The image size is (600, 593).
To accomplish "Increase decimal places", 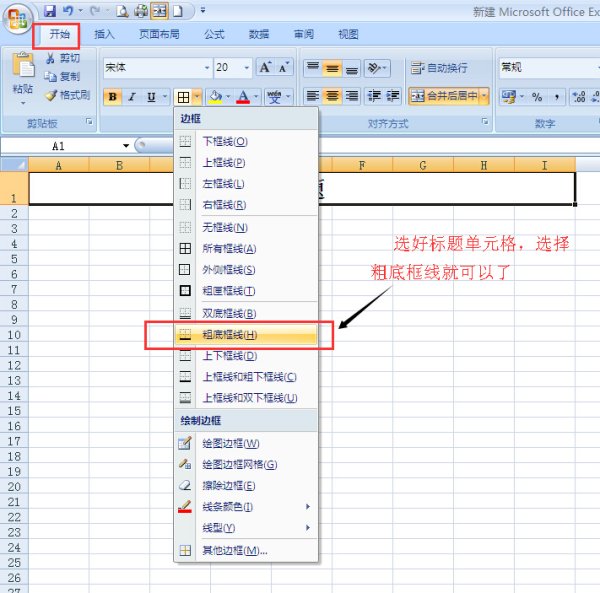I will pyautogui.click(x=579, y=97).
